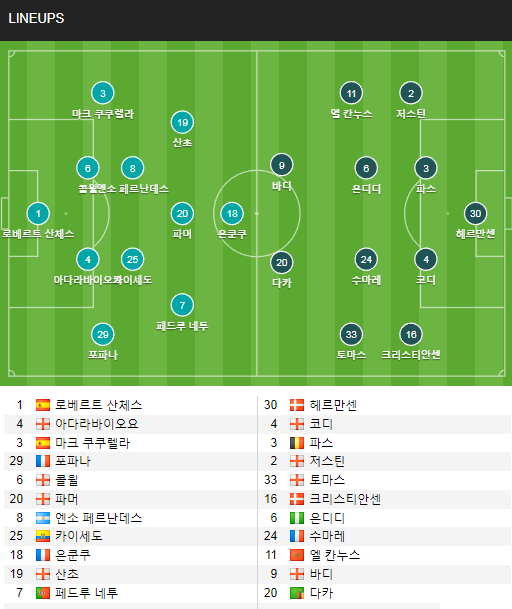The height and width of the screenshot is (609, 512).
Task: Open 마크 쿠쿠렐라 in the lineup list
Action: (x=92, y=443)
